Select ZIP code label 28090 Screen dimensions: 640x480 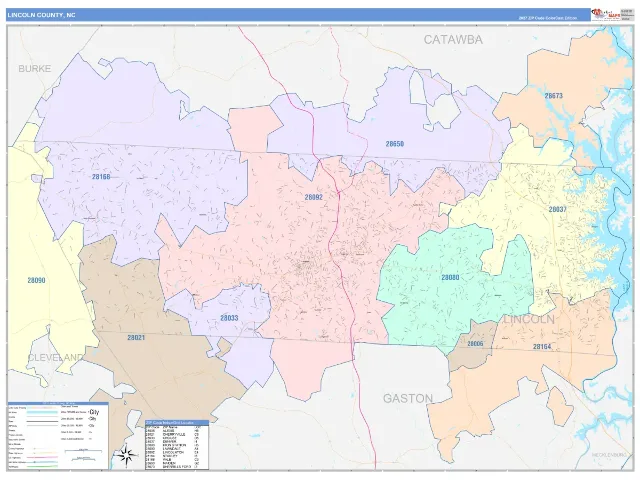(x=36, y=280)
